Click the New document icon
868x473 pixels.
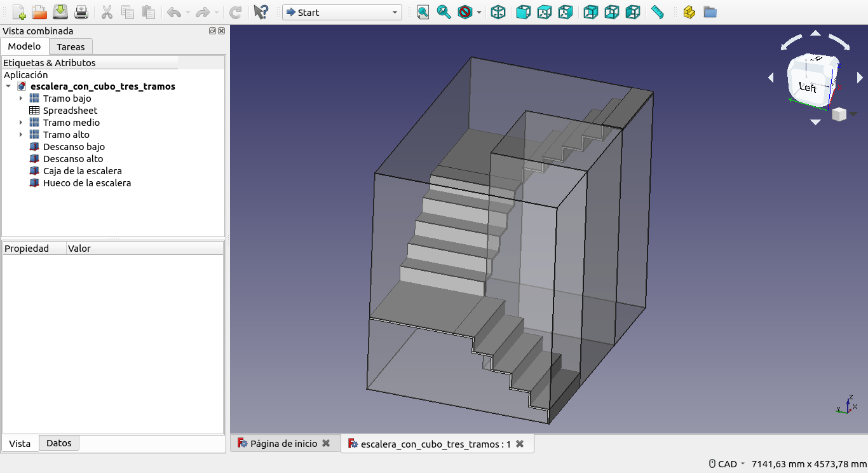(x=19, y=12)
